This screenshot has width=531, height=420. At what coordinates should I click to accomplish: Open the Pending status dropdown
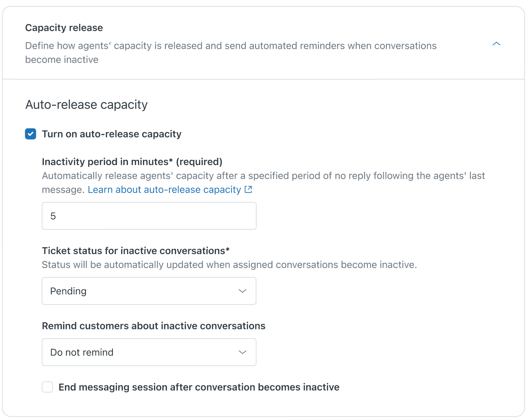pos(149,291)
